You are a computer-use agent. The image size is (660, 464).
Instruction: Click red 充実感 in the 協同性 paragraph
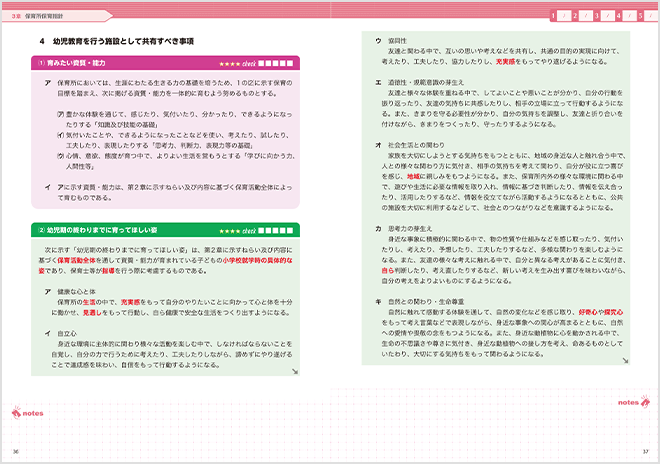click(506, 61)
